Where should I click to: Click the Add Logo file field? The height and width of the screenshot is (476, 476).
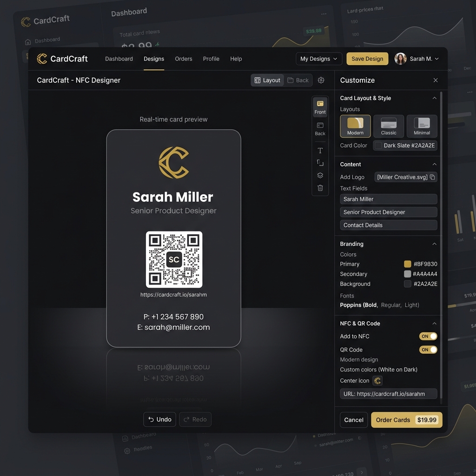click(x=406, y=177)
